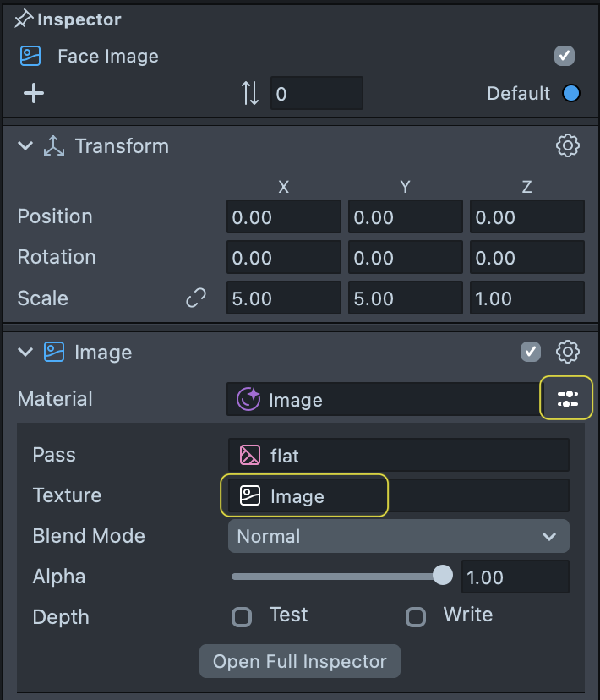Screen dimensions: 600x700
Task: Open the Image component gear settings
Action: pyautogui.click(x=568, y=352)
